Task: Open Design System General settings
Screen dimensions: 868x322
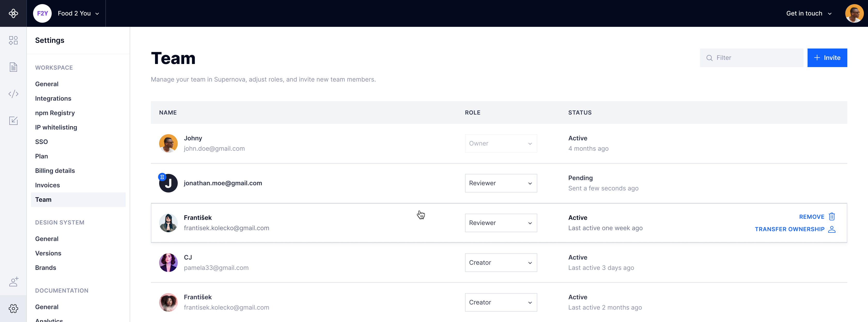Action: (47, 239)
